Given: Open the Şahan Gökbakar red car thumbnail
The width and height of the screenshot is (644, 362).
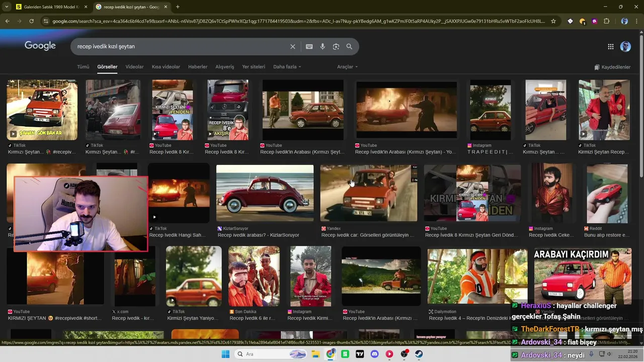Looking at the screenshot, I should tap(42, 110).
